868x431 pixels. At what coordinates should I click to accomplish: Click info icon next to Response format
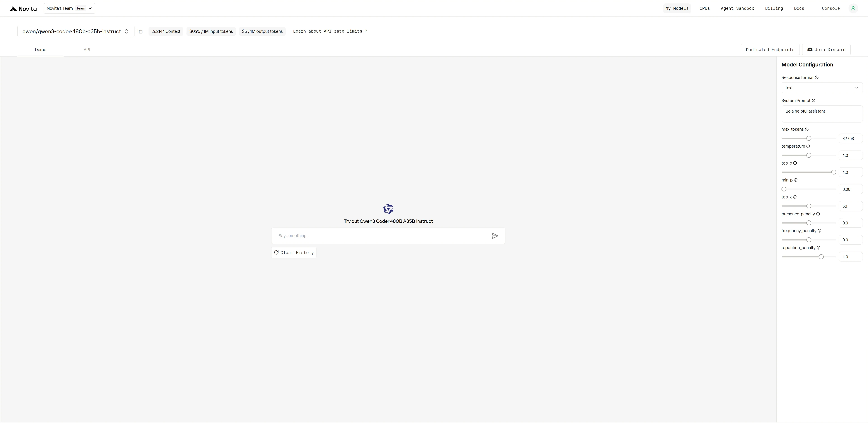[x=816, y=78]
